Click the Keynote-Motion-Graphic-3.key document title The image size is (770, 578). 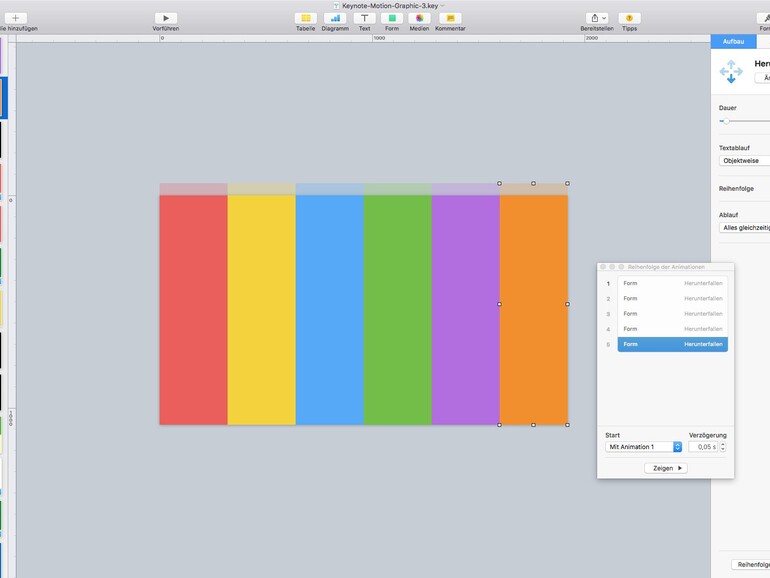390,6
